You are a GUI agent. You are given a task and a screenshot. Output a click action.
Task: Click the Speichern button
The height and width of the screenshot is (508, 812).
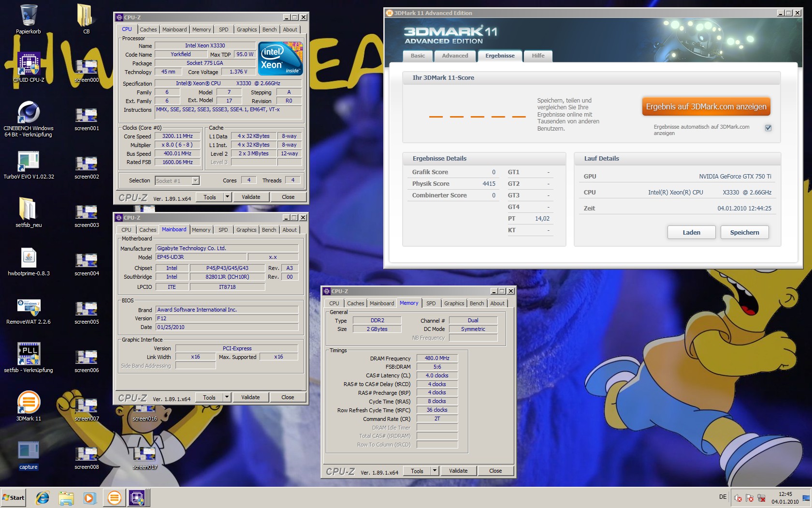[x=744, y=232]
